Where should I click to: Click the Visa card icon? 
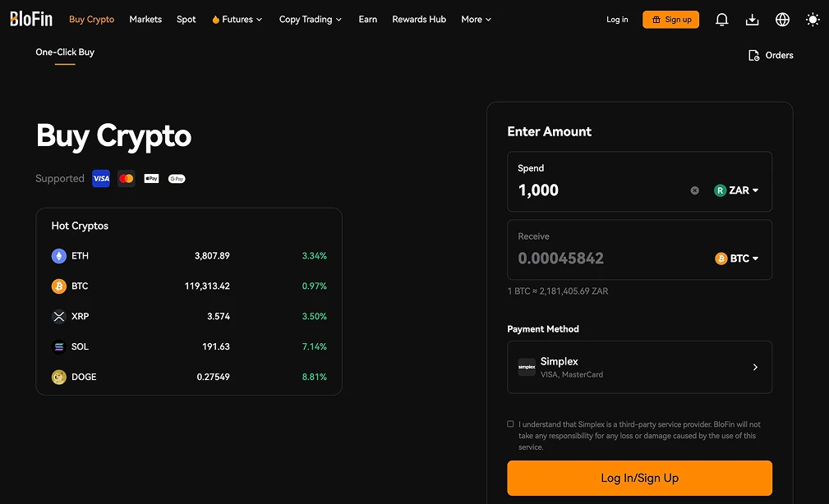pos(101,179)
